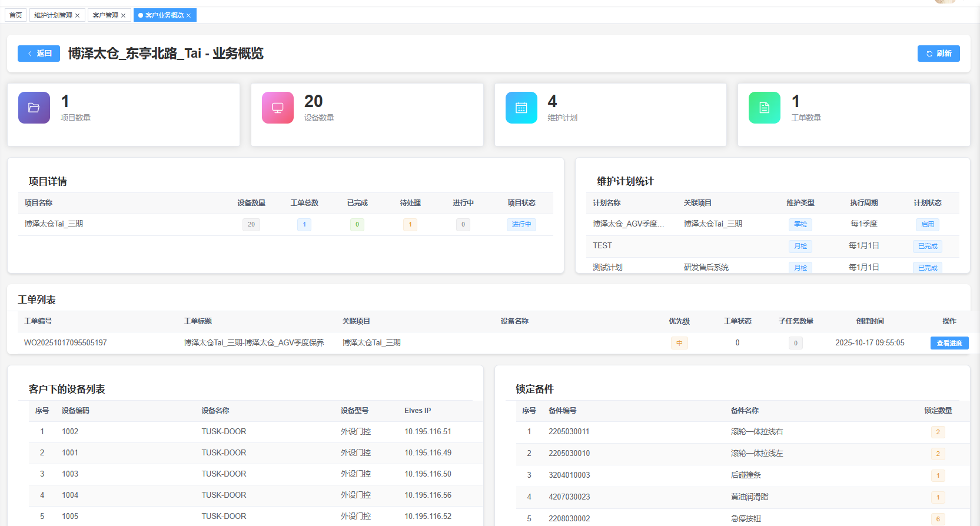Open the 维护计划管理 tab

[x=53, y=15]
